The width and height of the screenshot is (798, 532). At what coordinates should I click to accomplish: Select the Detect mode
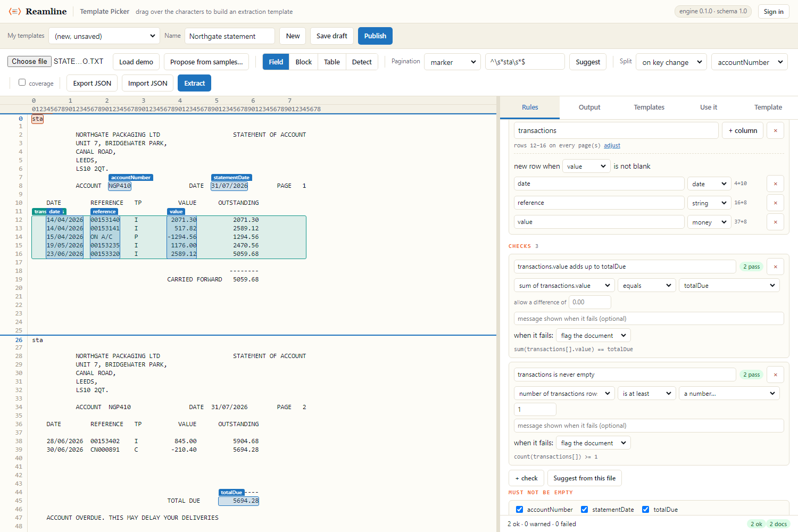pyautogui.click(x=362, y=62)
